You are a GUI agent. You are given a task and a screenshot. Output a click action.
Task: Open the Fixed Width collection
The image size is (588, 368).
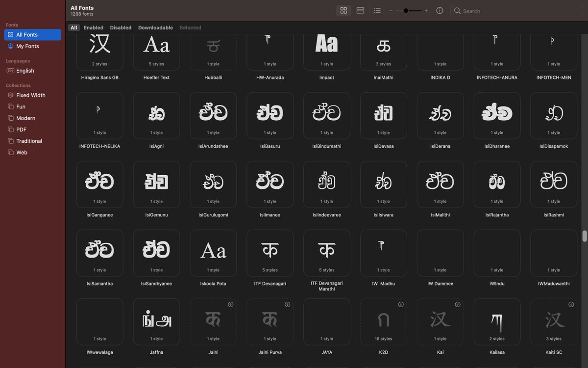[x=32, y=95]
